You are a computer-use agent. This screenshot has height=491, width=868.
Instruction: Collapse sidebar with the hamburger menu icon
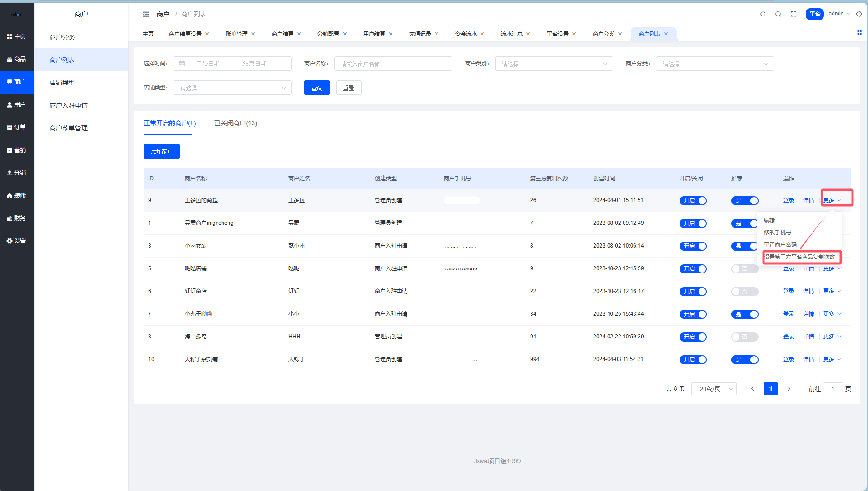point(146,14)
